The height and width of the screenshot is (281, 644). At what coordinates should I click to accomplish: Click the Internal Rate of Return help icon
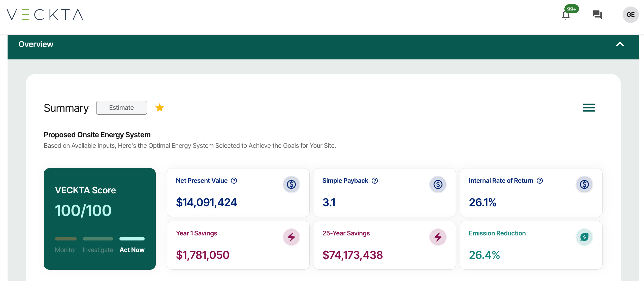point(540,181)
